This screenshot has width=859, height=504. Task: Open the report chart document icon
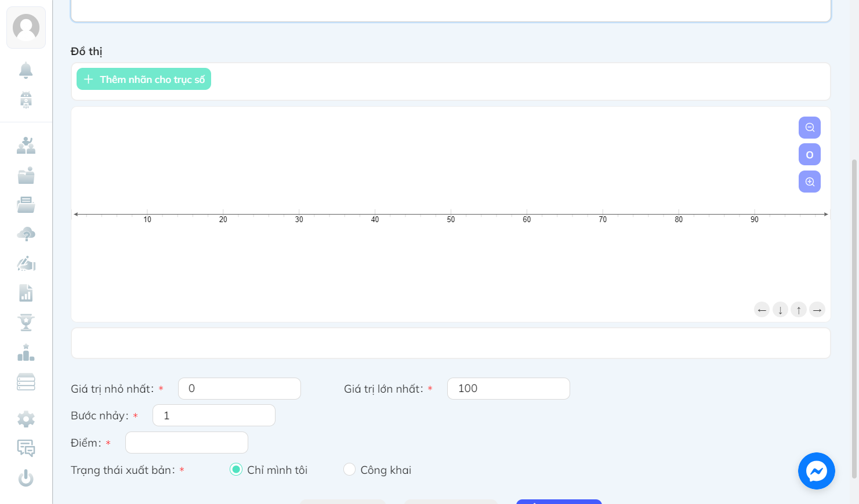click(x=26, y=293)
